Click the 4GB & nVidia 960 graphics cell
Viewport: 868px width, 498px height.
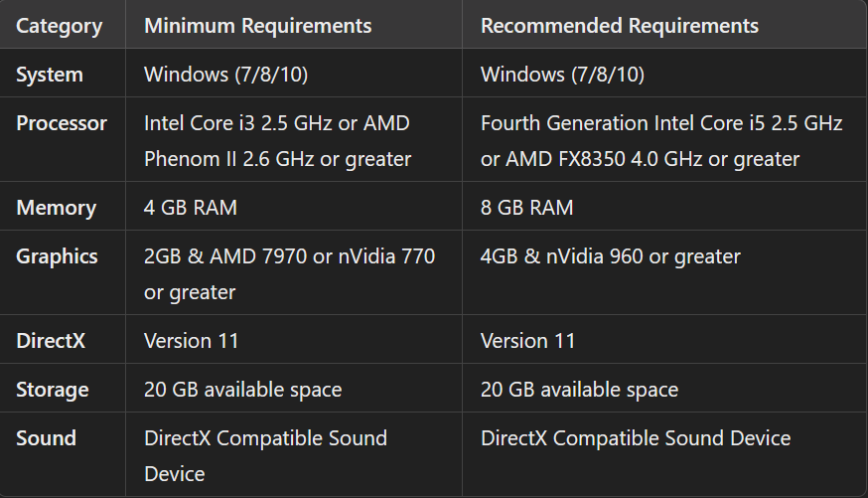611,256
